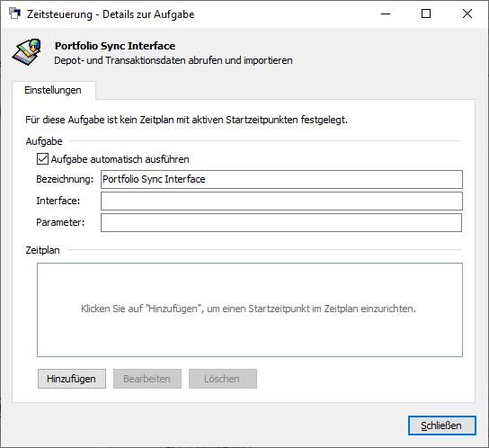Click the "Depot- und Transaktionsdaten" description line
The width and height of the screenshot is (489, 448).
tap(173, 60)
